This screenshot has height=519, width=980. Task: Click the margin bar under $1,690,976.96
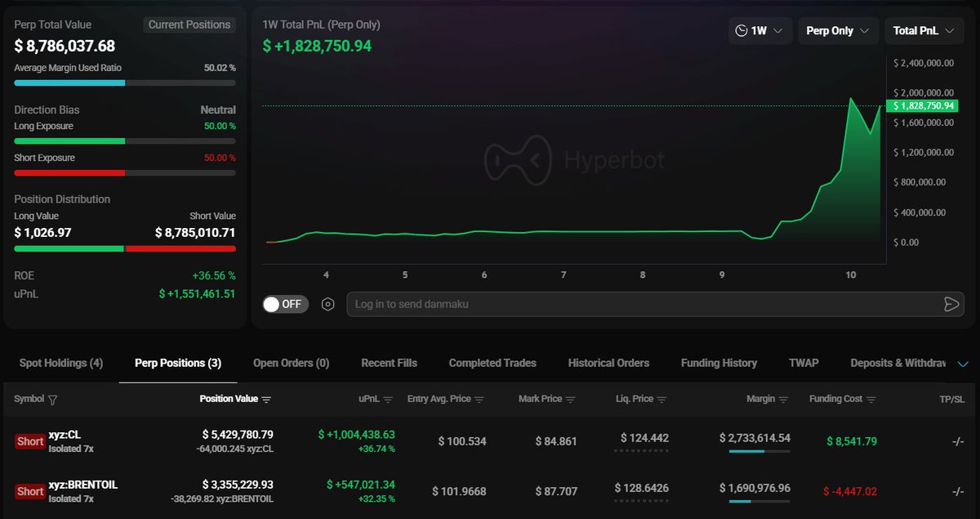(759, 501)
